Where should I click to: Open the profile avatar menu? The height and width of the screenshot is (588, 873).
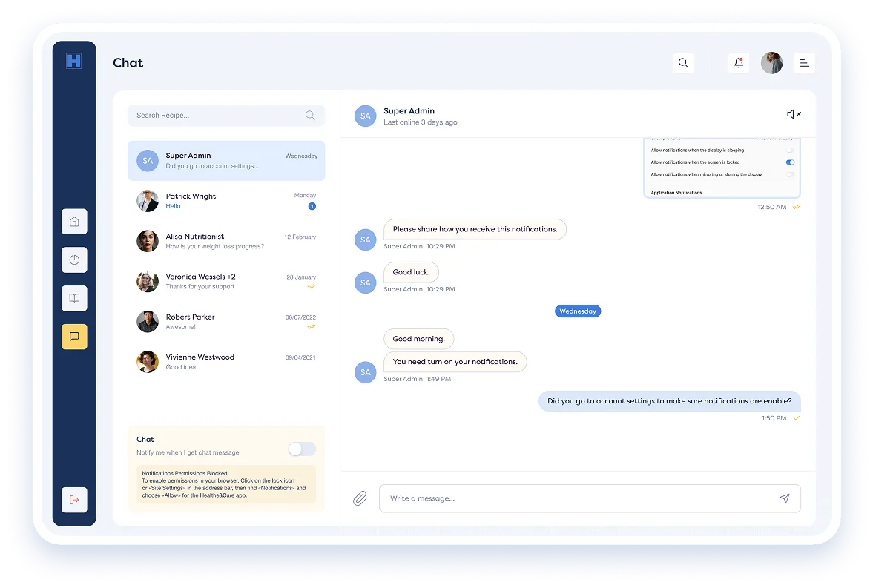772,63
